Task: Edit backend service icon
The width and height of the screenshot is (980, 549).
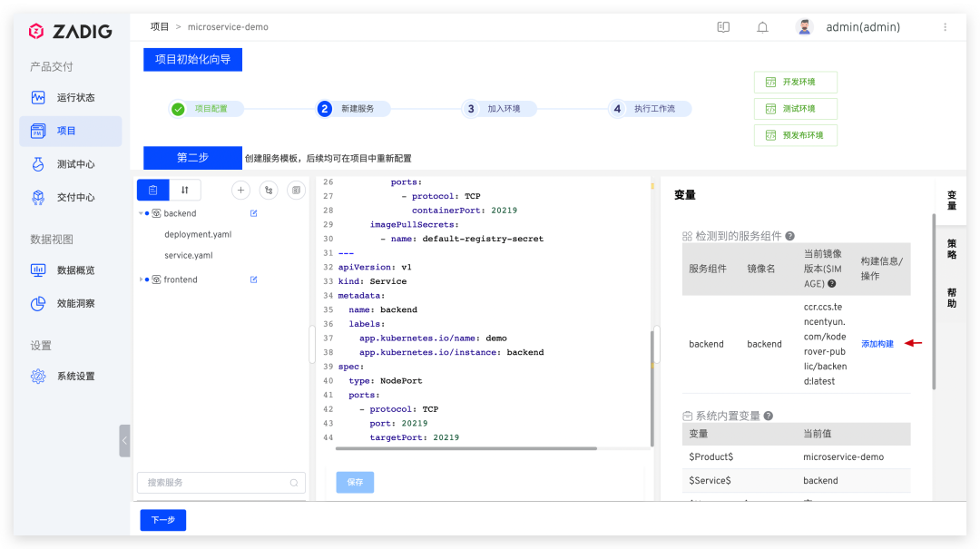Action: 254,213
